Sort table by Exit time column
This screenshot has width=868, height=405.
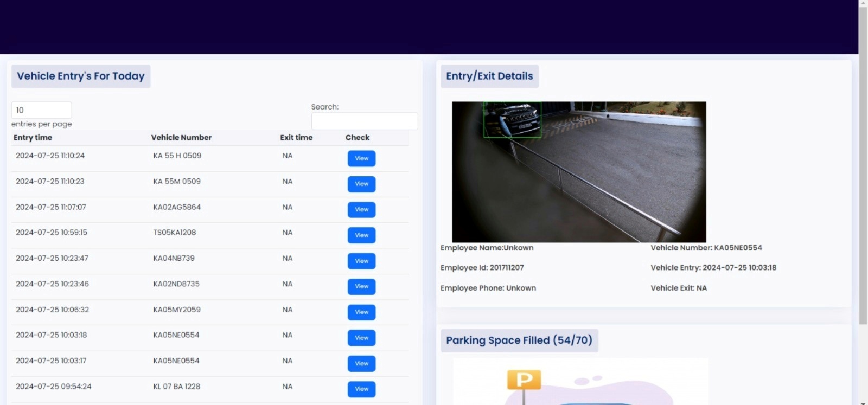pos(296,138)
